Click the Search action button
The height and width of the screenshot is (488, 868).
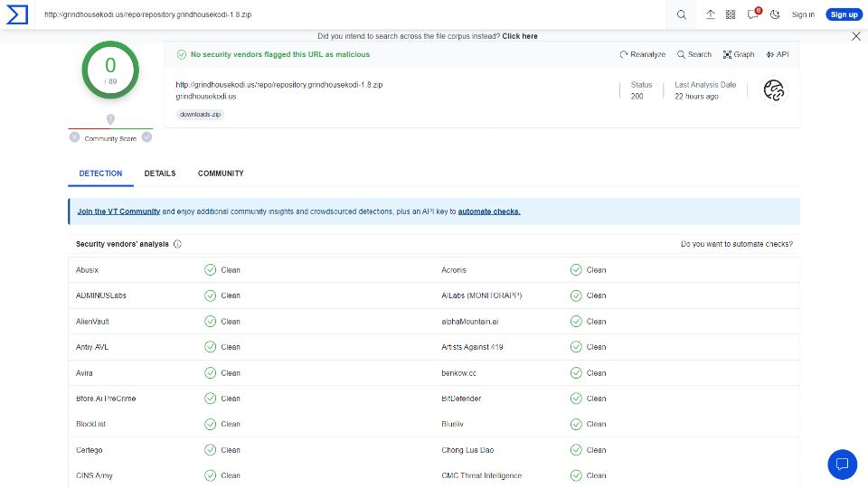point(694,54)
